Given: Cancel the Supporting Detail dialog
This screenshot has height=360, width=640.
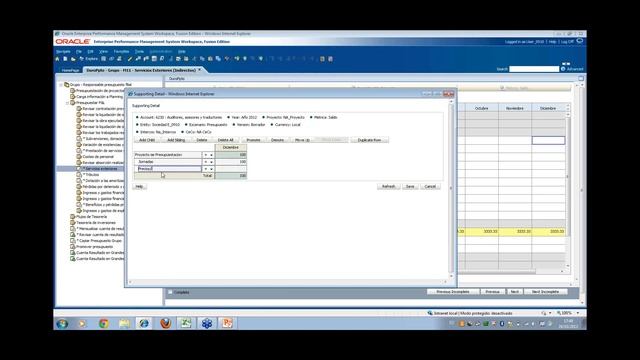Looking at the screenshot, I should pyautogui.click(x=430, y=187).
